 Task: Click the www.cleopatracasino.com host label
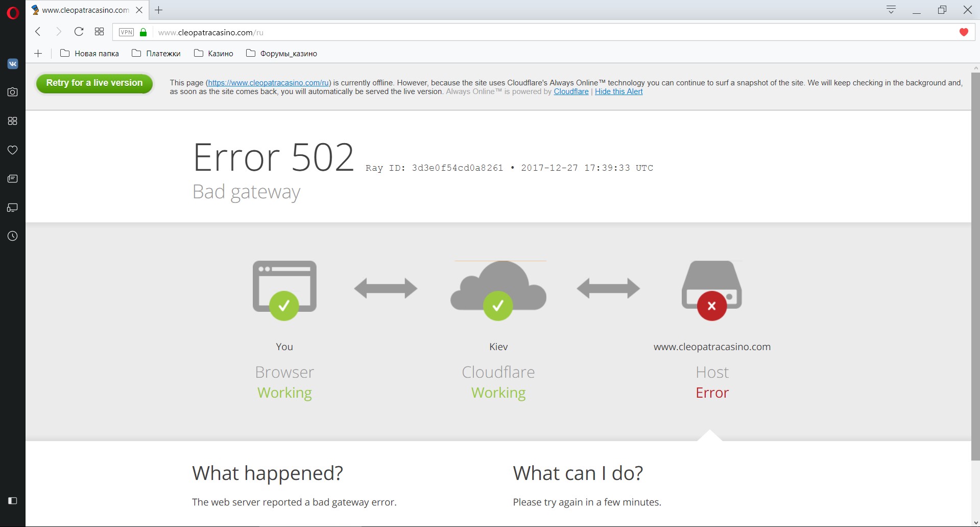[712, 347]
